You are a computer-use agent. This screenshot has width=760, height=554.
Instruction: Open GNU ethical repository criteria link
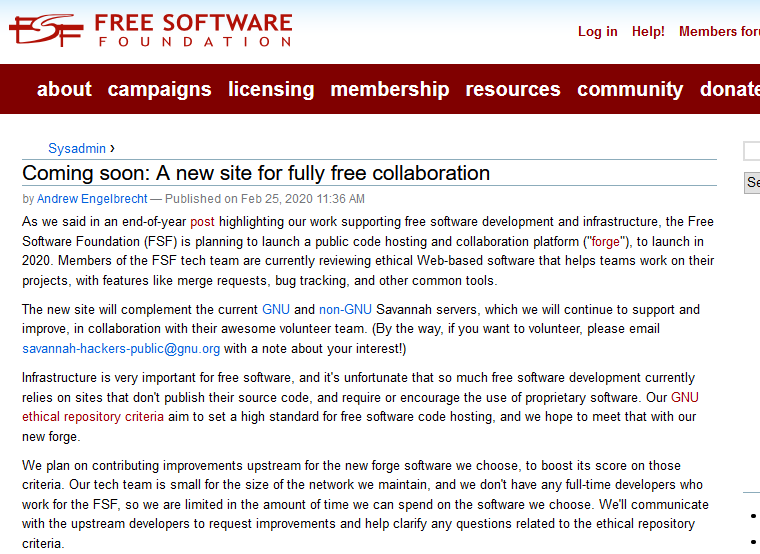click(x=92, y=416)
